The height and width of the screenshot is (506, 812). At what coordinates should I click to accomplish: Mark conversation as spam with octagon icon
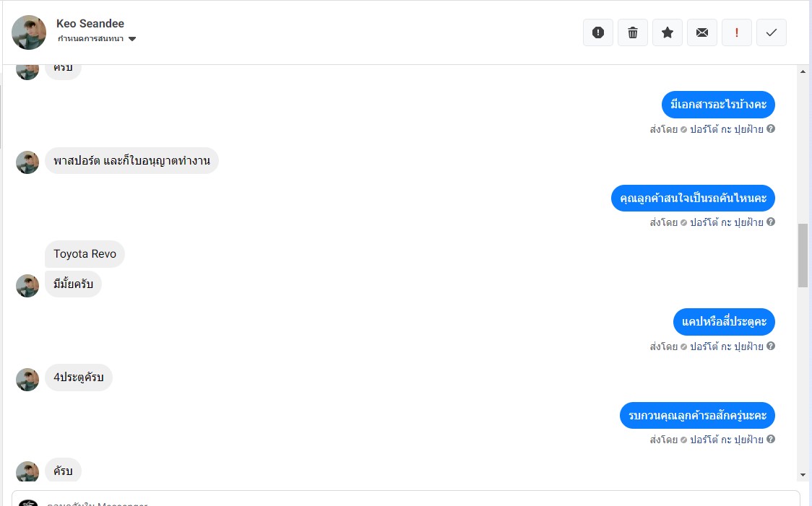pyautogui.click(x=598, y=32)
